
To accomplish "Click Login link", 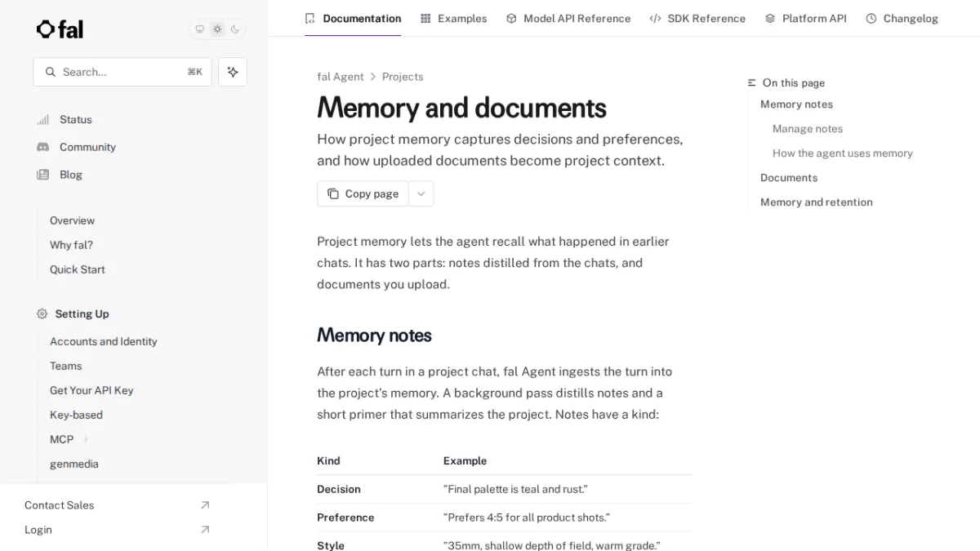I will coord(38,530).
